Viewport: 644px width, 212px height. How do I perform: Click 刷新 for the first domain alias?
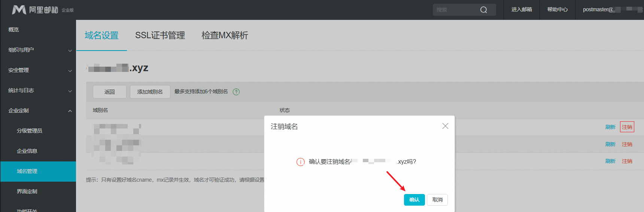tap(610, 127)
